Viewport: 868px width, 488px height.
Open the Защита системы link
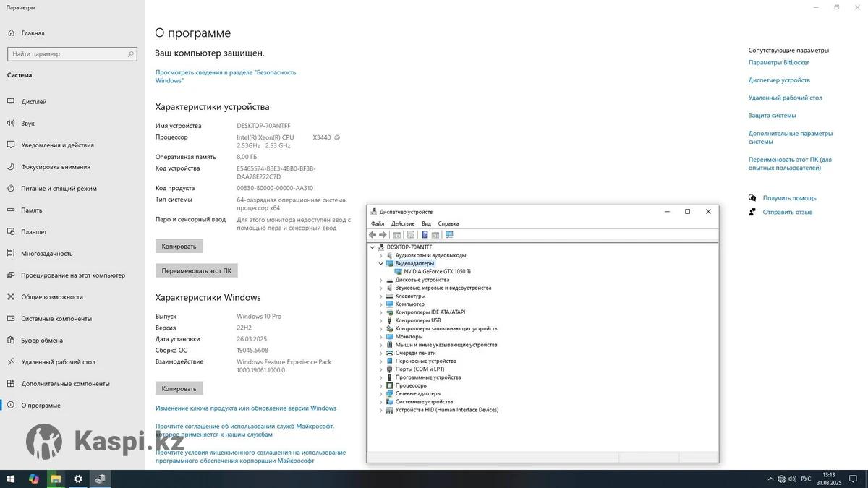coord(773,116)
